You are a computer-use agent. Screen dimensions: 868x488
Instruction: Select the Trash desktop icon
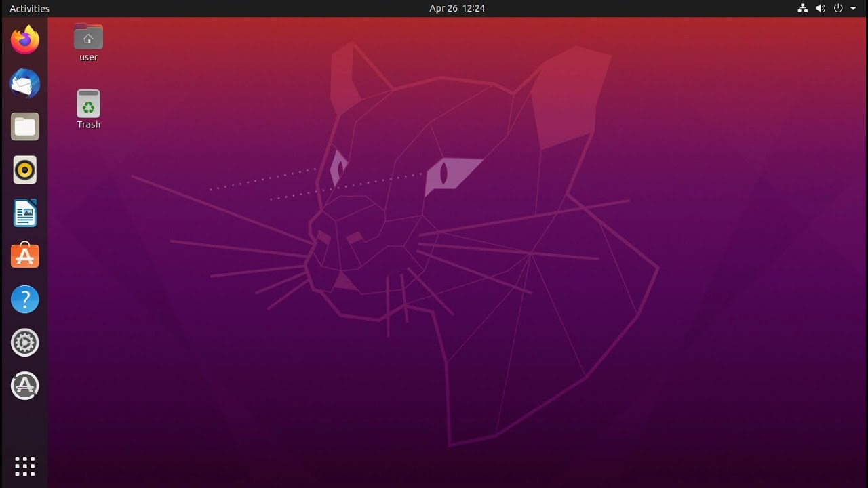[88, 103]
